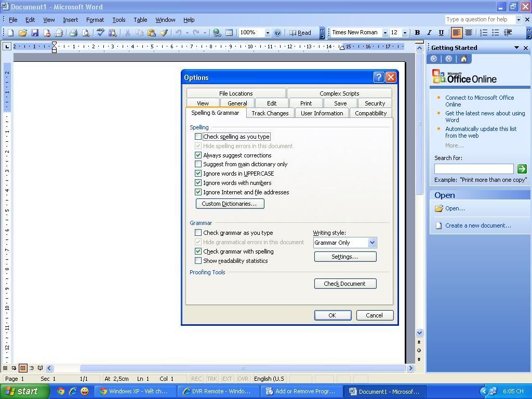532x399 pixels.
Task: Click the Options dialog help question button
Action: tap(378, 77)
